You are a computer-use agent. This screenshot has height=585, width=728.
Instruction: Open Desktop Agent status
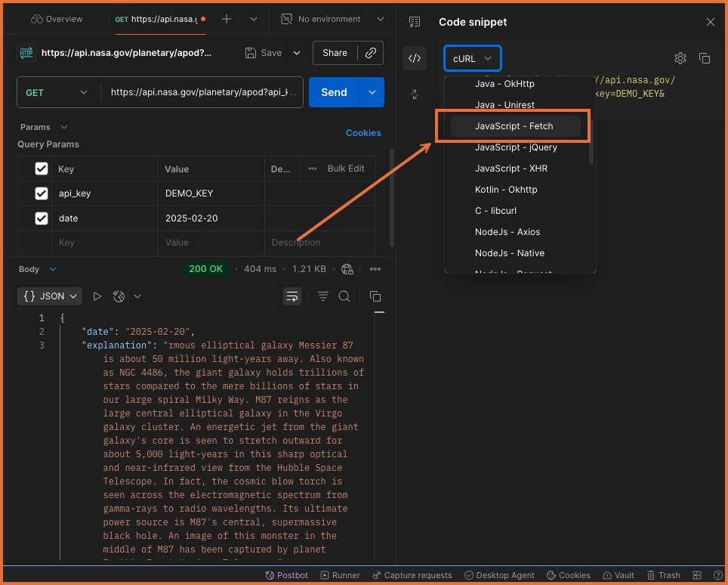[x=500, y=575]
